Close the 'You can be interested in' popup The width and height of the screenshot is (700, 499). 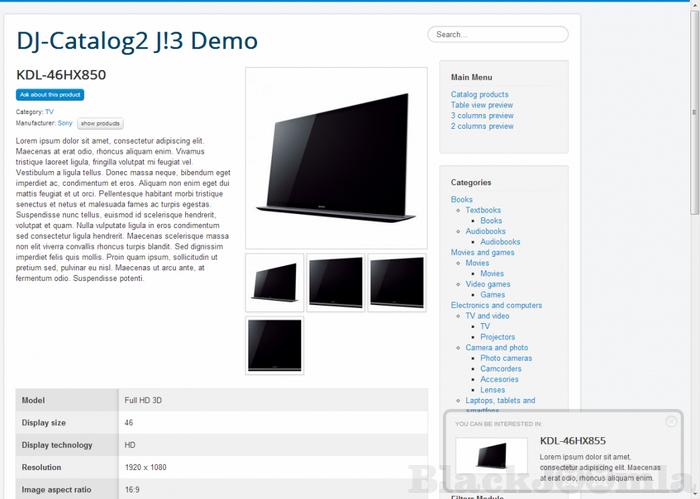(671, 422)
